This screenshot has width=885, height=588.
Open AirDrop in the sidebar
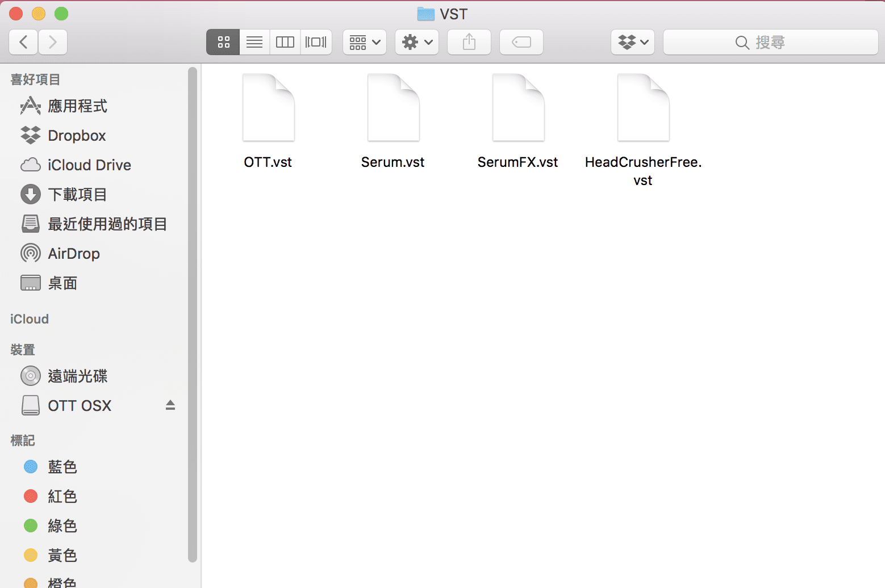tap(74, 254)
